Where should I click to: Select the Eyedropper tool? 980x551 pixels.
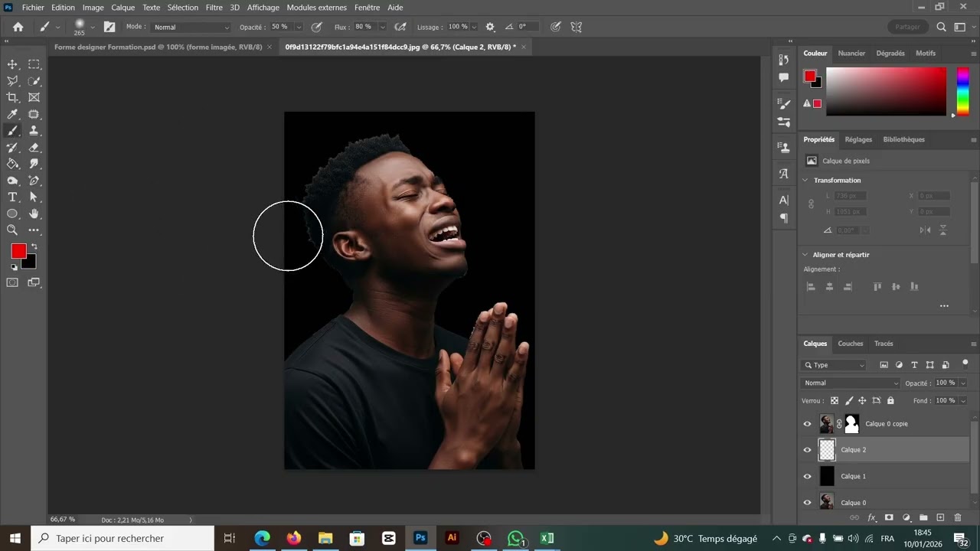12,114
